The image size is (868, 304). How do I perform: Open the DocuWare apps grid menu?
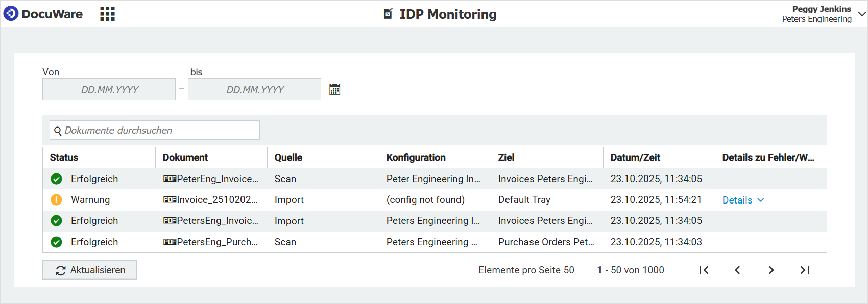click(x=107, y=14)
